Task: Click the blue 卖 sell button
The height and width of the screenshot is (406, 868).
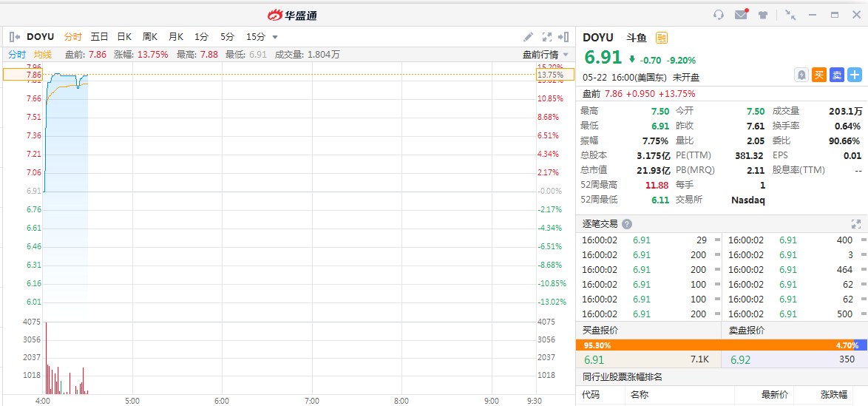Action: click(837, 75)
